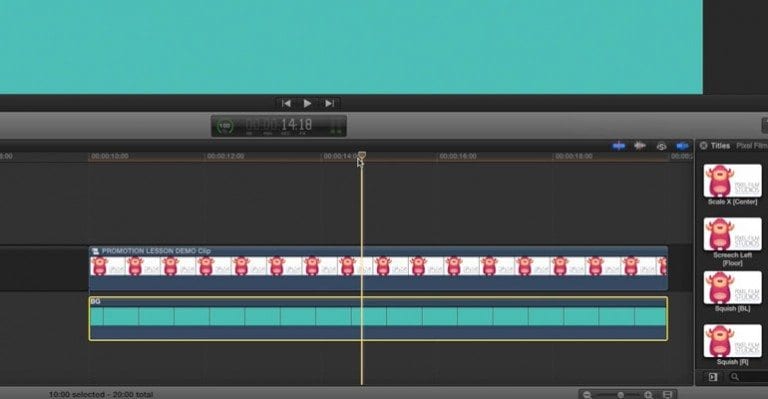Toggle the blue snapping button
768x399 pixels.
click(682, 146)
